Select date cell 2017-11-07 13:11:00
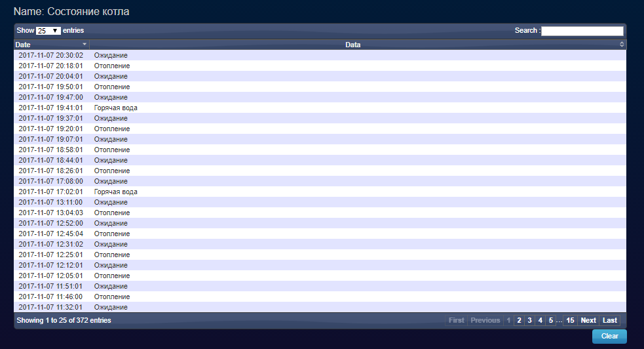The image size is (644, 349). tap(51, 202)
